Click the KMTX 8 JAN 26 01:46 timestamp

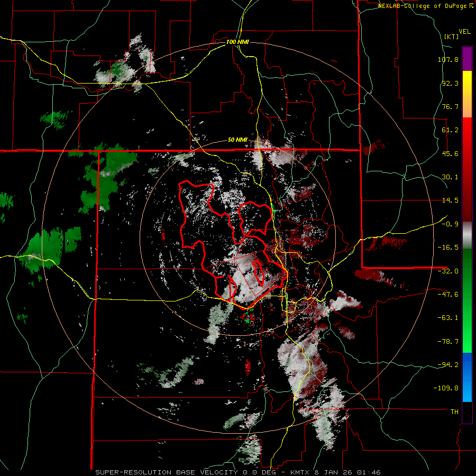[x=335, y=472]
